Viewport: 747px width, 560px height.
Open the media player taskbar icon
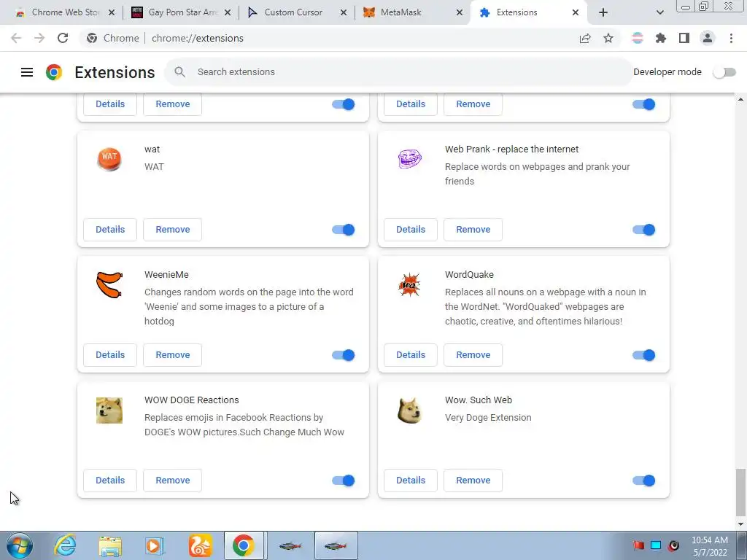pyautogui.click(x=155, y=545)
